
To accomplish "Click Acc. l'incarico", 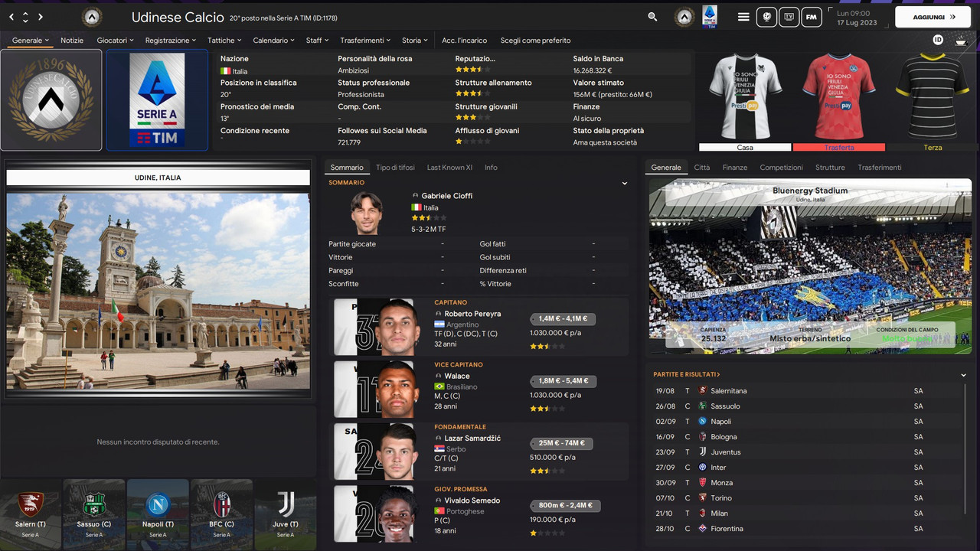I will pyautogui.click(x=464, y=40).
